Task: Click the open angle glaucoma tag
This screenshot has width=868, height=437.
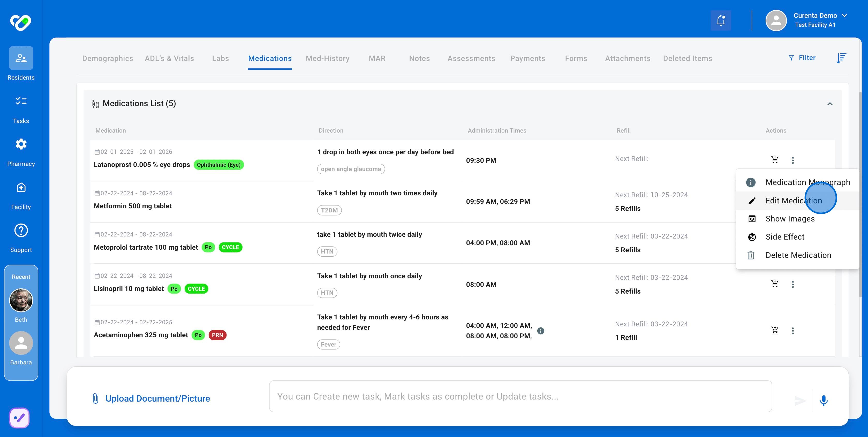Action: tap(351, 169)
